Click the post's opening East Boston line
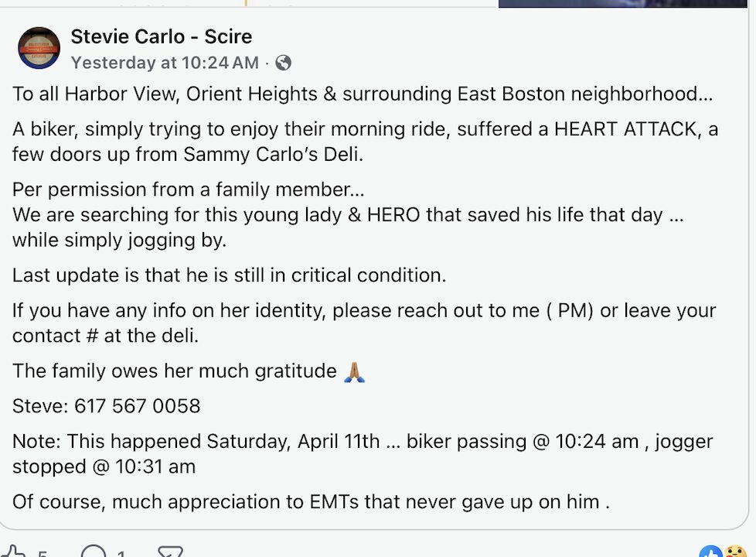This screenshot has width=756, height=557. point(362,94)
